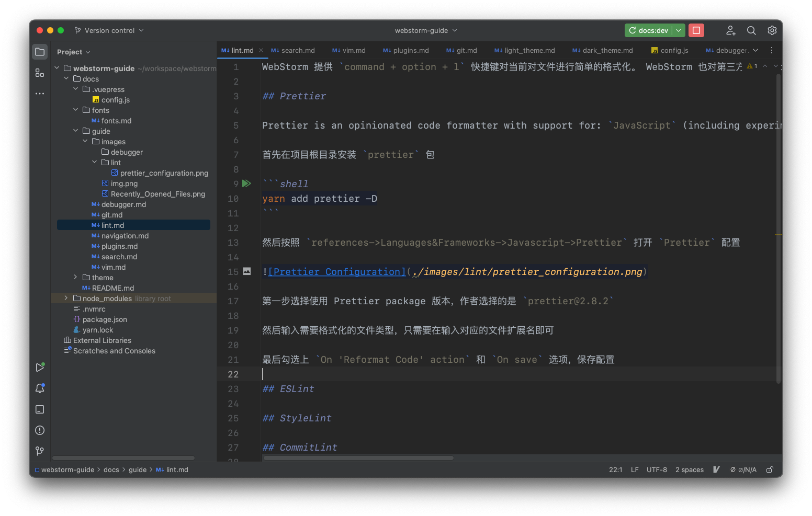This screenshot has height=516, width=812.
Task: Open config.js in project tree
Action: [111, 99]
